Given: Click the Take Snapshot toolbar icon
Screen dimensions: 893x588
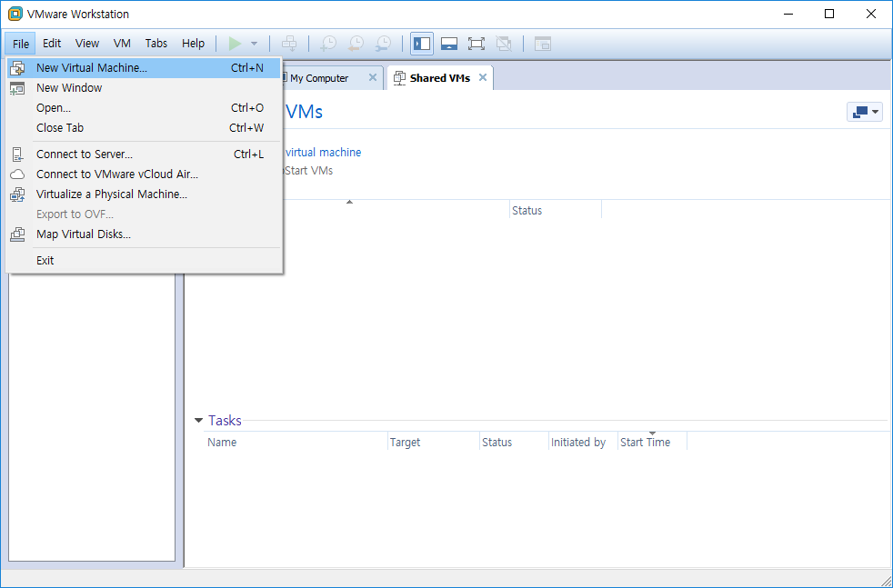Looking at the screenshot, I should click(x=328, y=44).
